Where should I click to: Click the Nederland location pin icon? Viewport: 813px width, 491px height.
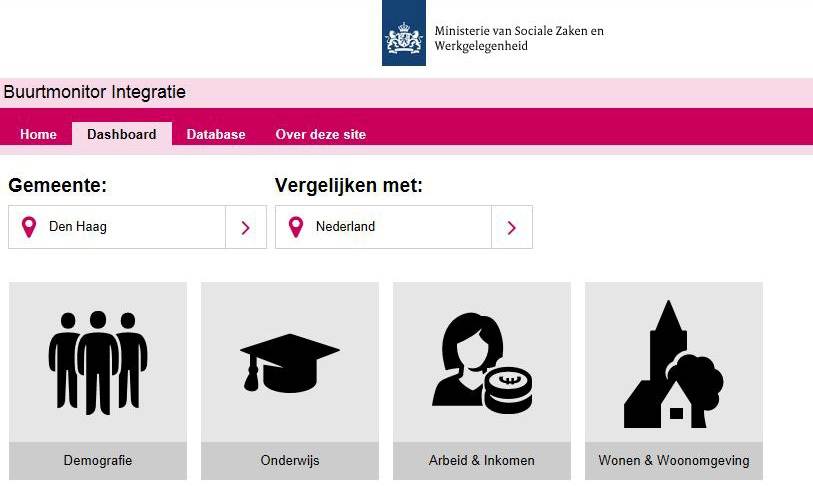(x=296, y=227)
